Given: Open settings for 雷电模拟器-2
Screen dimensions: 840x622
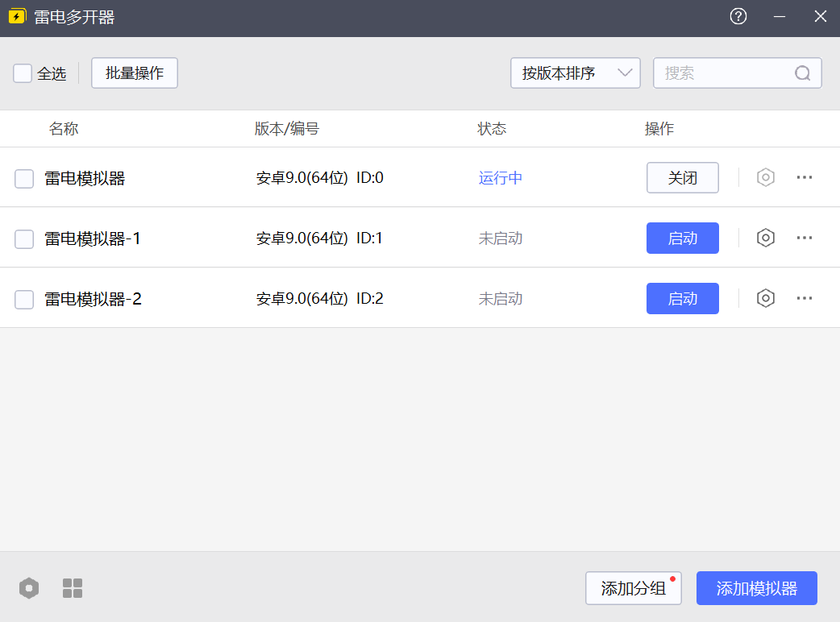Looking at the screenshot, I should click(x=765, y=298).
